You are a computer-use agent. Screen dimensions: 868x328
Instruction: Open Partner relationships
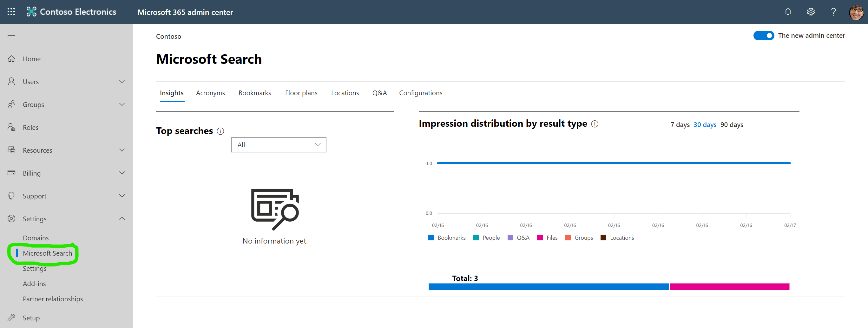(x=53, y=299)
